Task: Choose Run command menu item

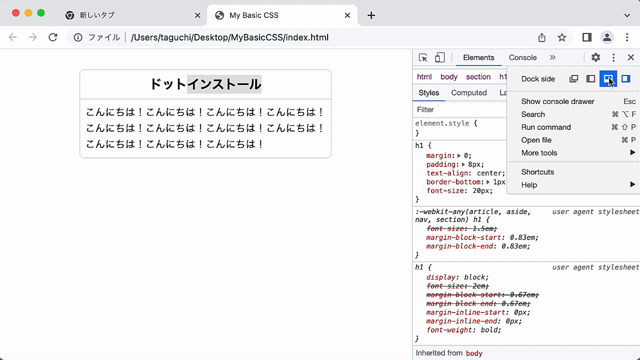Action: pos(573,127)
